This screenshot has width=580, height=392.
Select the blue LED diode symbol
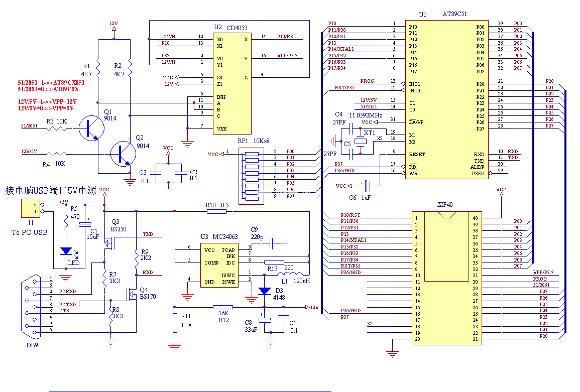[x=65, y=250]
